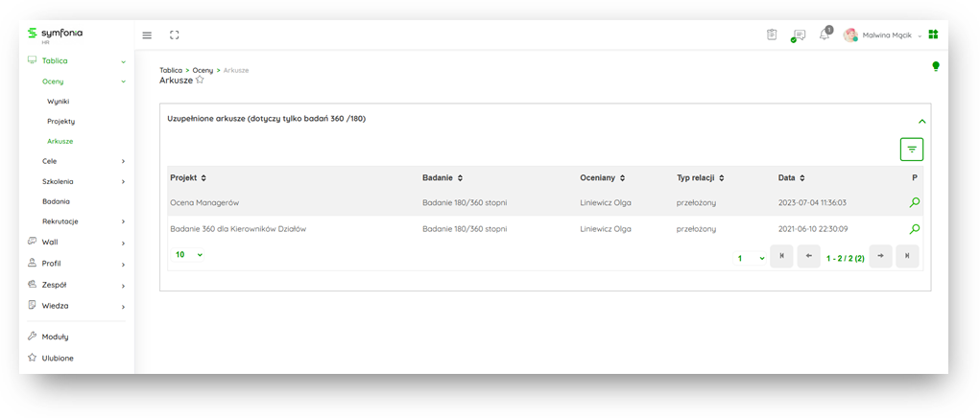Collapse the Uzupełnione arkusze panel
This screenshot has height=418, width=980.
tap(921, 122)
